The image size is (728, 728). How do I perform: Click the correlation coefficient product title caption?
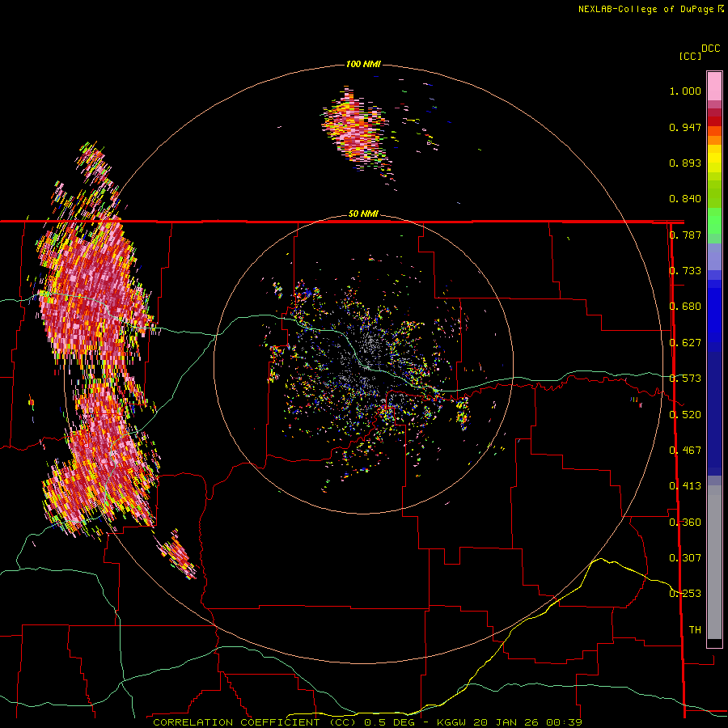click(x=367, y=722)
